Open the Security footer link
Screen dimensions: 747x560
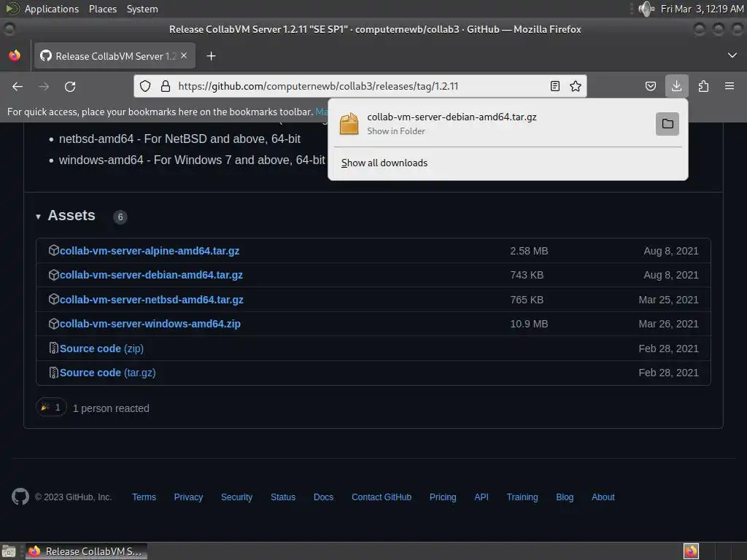236,497
